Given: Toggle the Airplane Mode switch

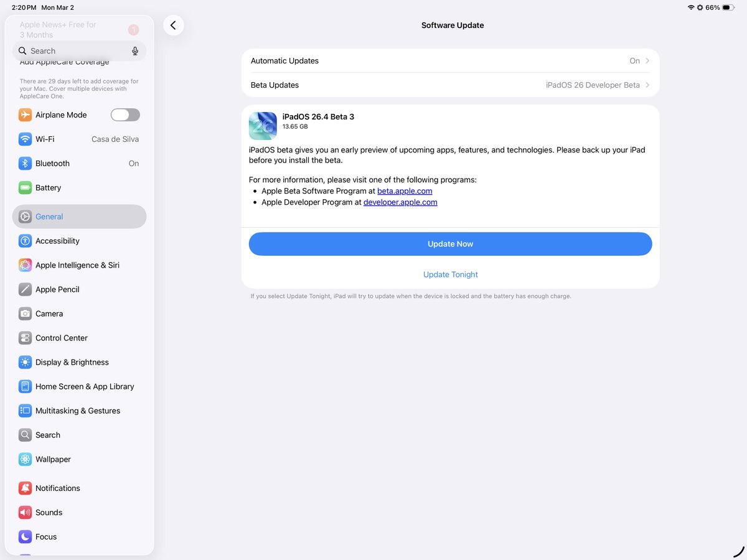Looking at the screenshot, I should click(125, 115).
